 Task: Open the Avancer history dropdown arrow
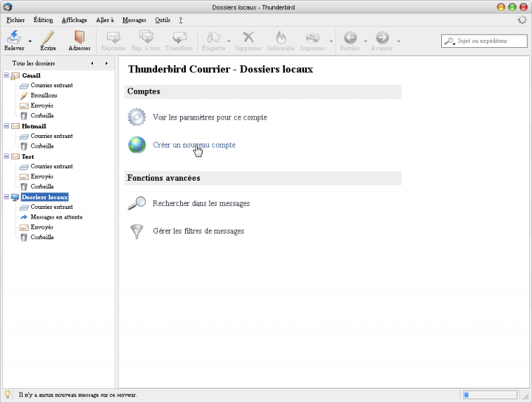coord(399,41)
